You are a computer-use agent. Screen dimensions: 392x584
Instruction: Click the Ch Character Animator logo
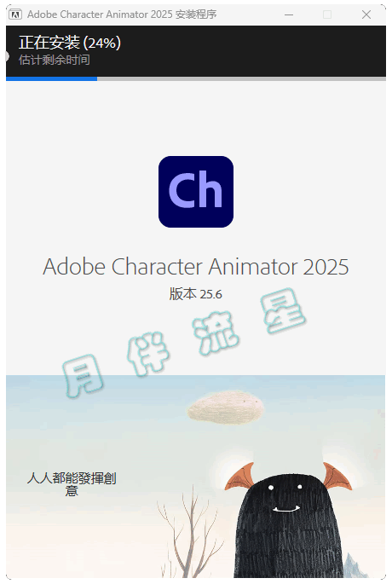196,192
